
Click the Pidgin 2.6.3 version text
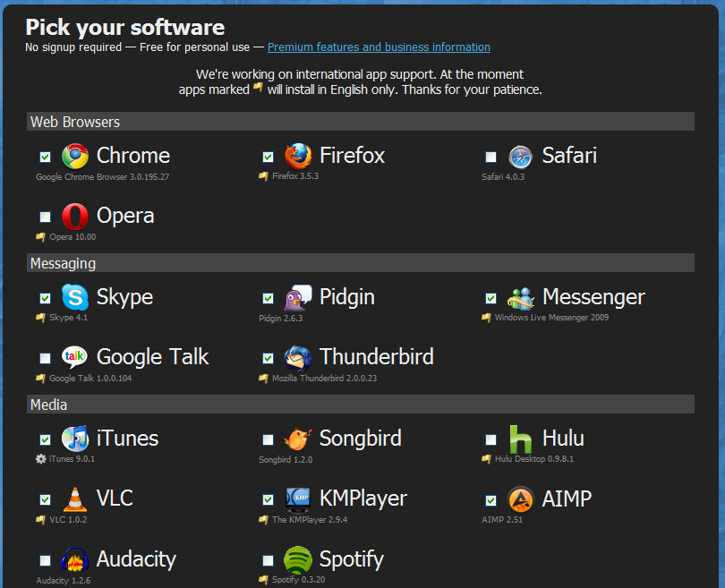coord(281,319)
